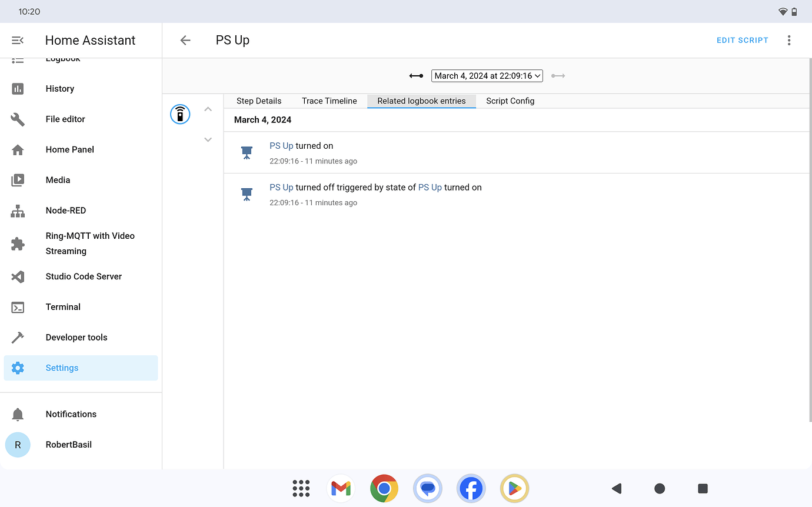This screenshot has width=812, height=507.
Task: Open the Developer tools hammer icon
Action: [x=18, y=338]
